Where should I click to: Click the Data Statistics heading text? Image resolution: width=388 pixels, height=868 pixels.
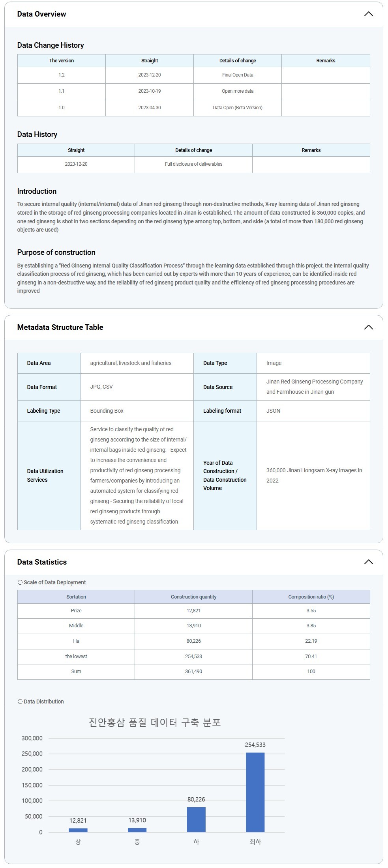[42, 562]
